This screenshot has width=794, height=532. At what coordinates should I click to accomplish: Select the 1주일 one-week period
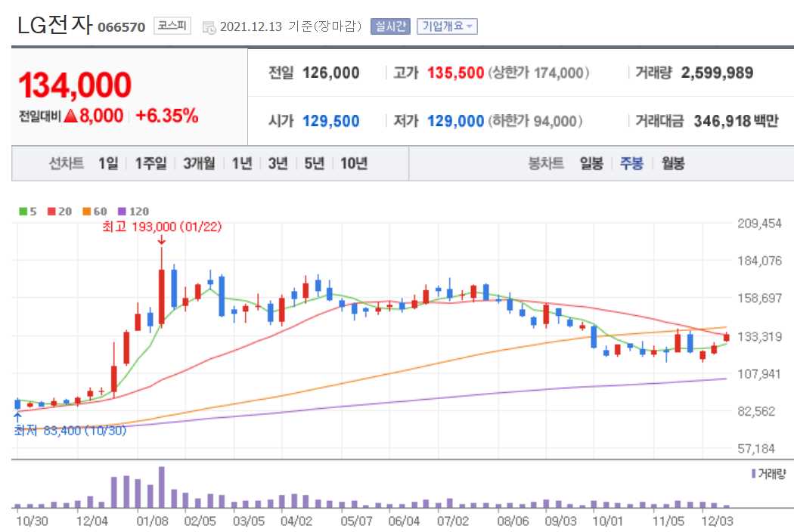[x=149, y=162]
